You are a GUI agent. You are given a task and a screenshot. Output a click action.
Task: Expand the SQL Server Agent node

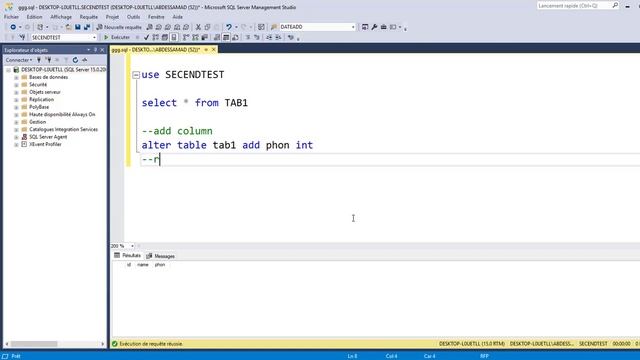pyautogui.click(x=16, y=137)
